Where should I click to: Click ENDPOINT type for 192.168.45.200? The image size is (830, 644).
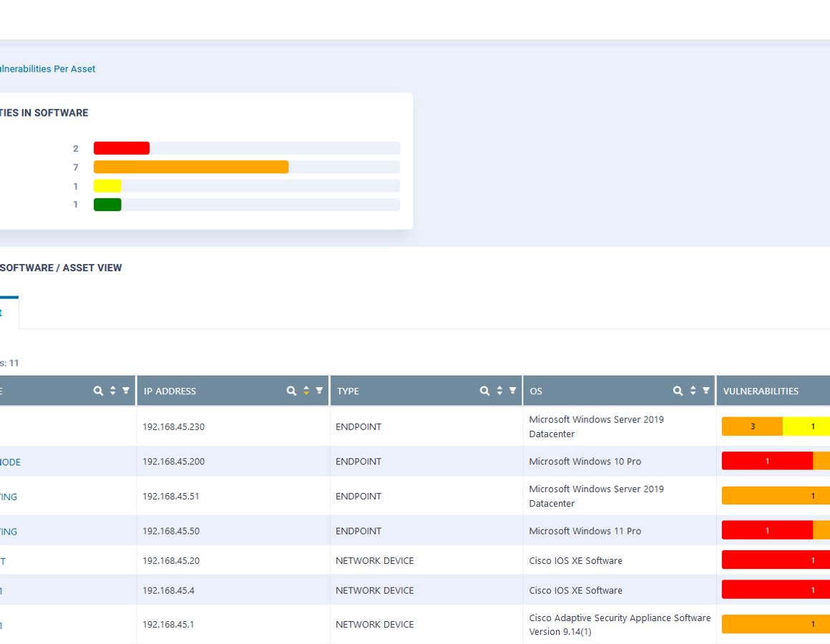(x=358, y=462)
